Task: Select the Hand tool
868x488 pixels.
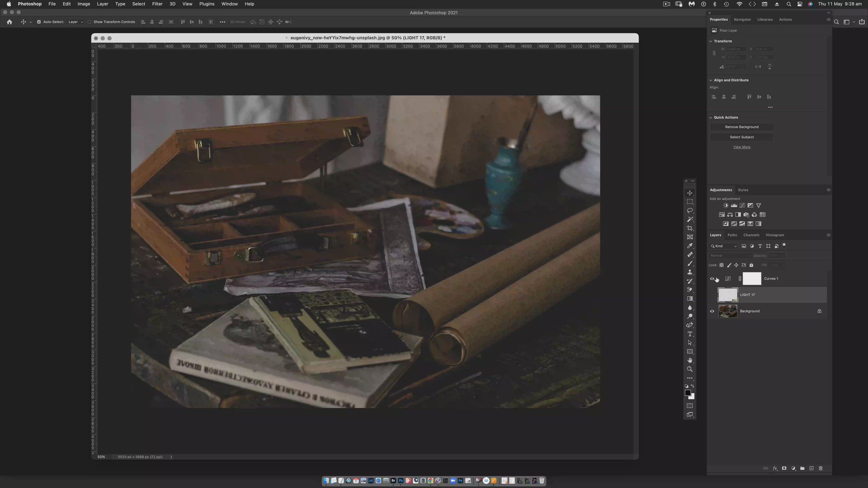Action: point(690,360)
